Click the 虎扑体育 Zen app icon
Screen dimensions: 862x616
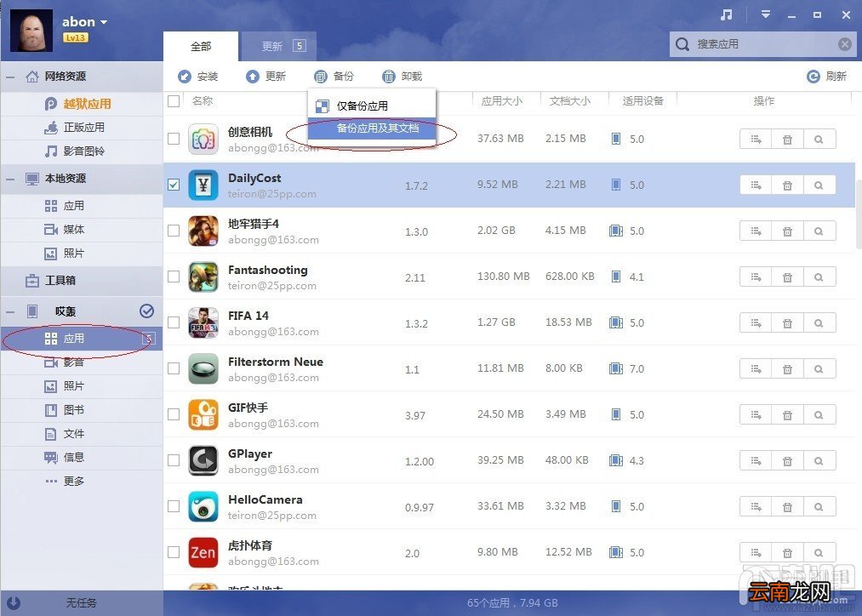tap(203, 552)
